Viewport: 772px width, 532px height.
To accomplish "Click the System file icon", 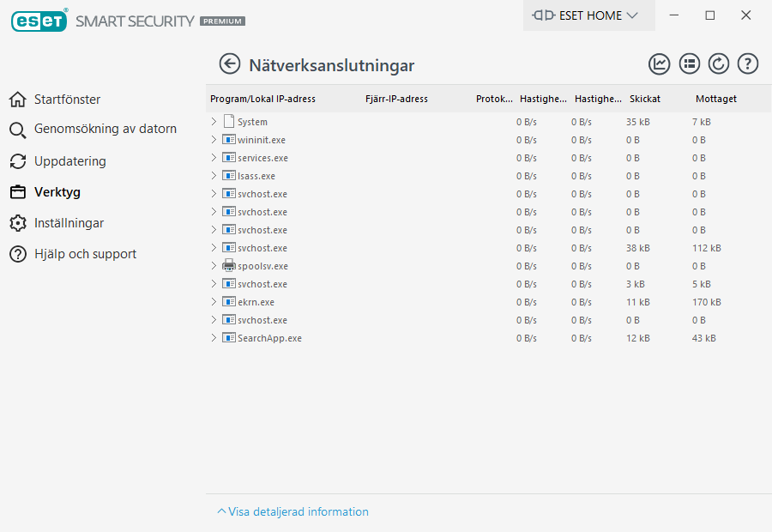I will 228,122.
